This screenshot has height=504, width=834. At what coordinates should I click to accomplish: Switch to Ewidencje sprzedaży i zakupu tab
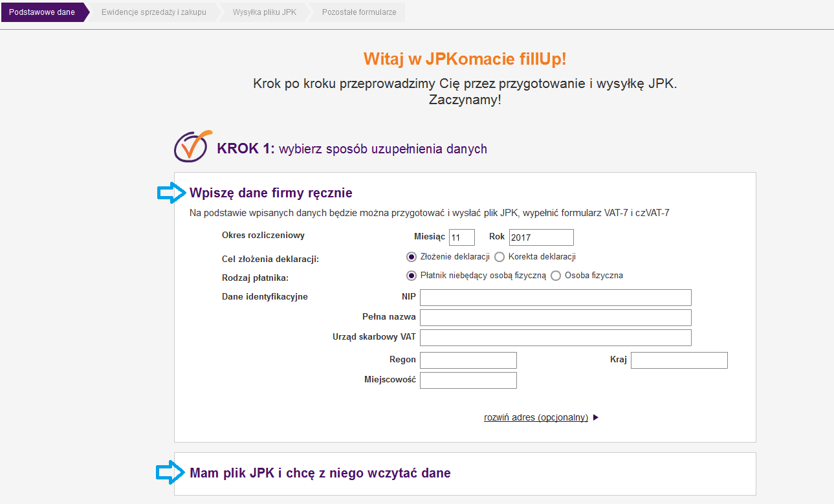[154, 12]
